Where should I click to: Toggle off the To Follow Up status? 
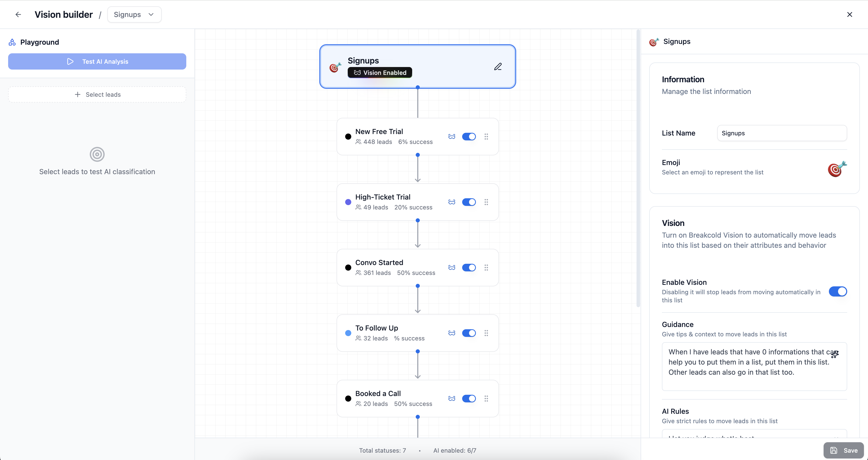[469, 333]
